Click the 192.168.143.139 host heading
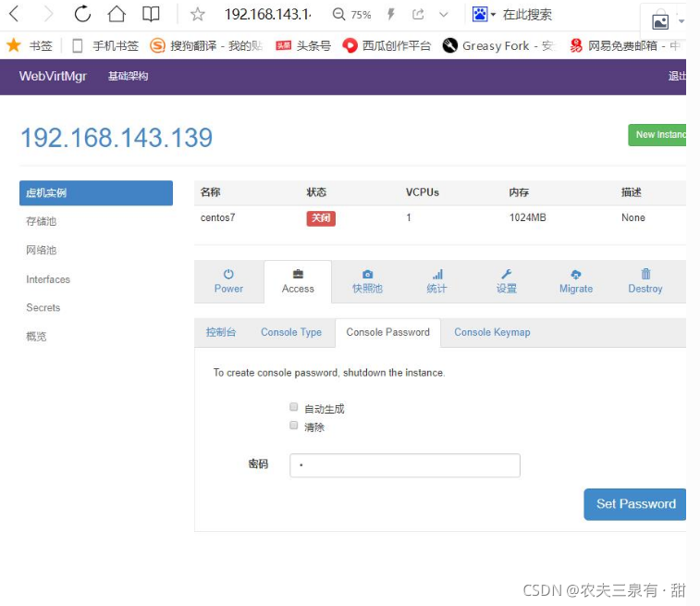The height and width of the screenshot is (606, 700). coord(117,138)
